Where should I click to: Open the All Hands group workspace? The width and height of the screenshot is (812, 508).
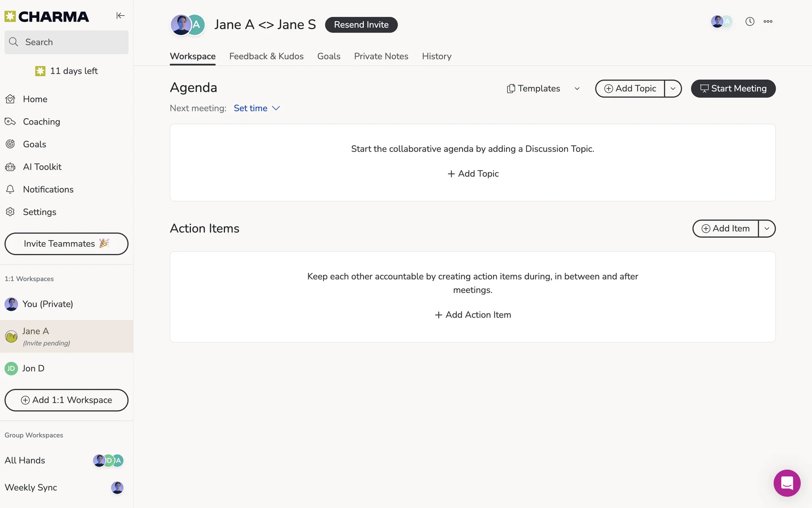click(x=25, y=460)
